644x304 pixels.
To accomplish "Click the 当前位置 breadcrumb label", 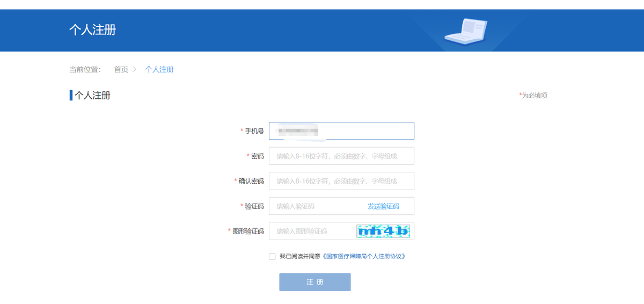I will 85,69.
